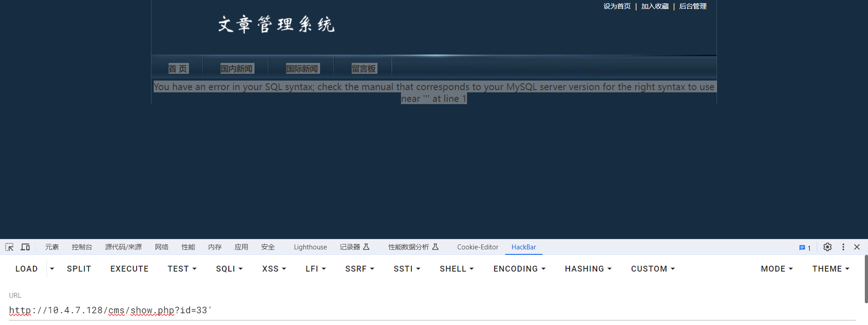Toggle the device toolbar icon
This screenshot has height=325, width=868.
point(25,247)
